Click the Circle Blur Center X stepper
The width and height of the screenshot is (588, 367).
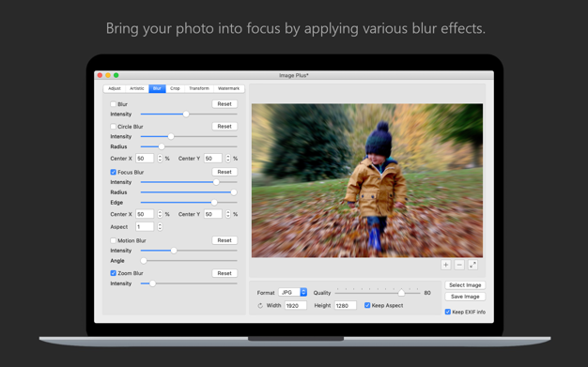tap(160, 159)
